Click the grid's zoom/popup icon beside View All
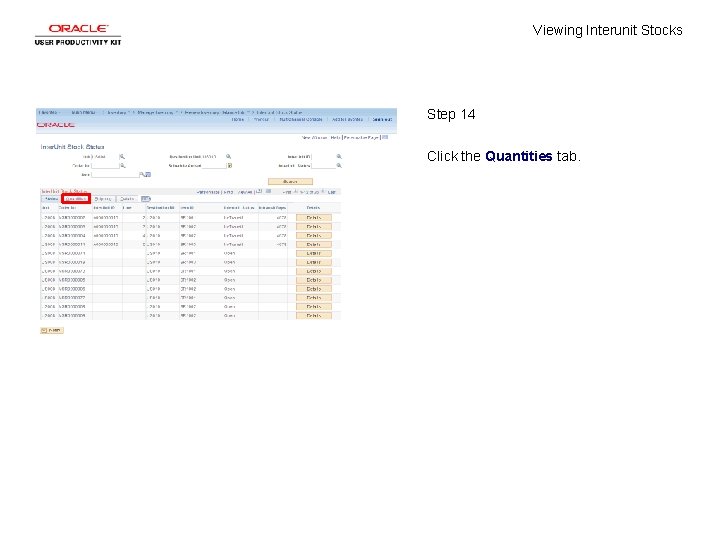This screenshot has width=720, height=540. coord(259,191)
